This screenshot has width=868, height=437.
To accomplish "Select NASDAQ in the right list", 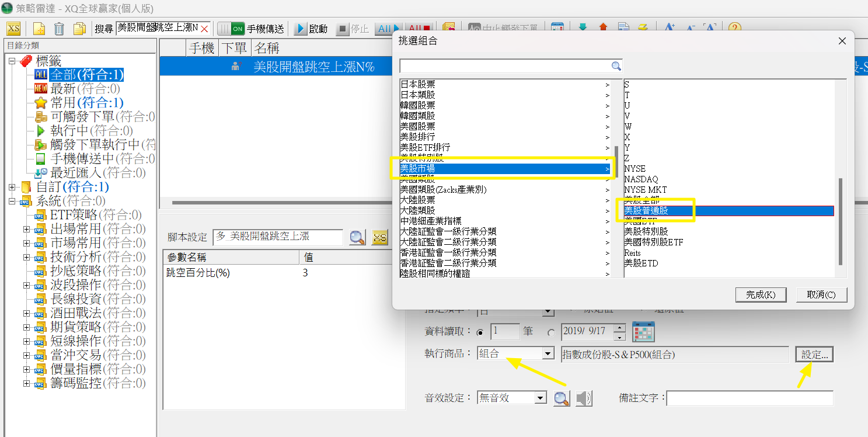I will pyautogui.click(x=640, y=179).
